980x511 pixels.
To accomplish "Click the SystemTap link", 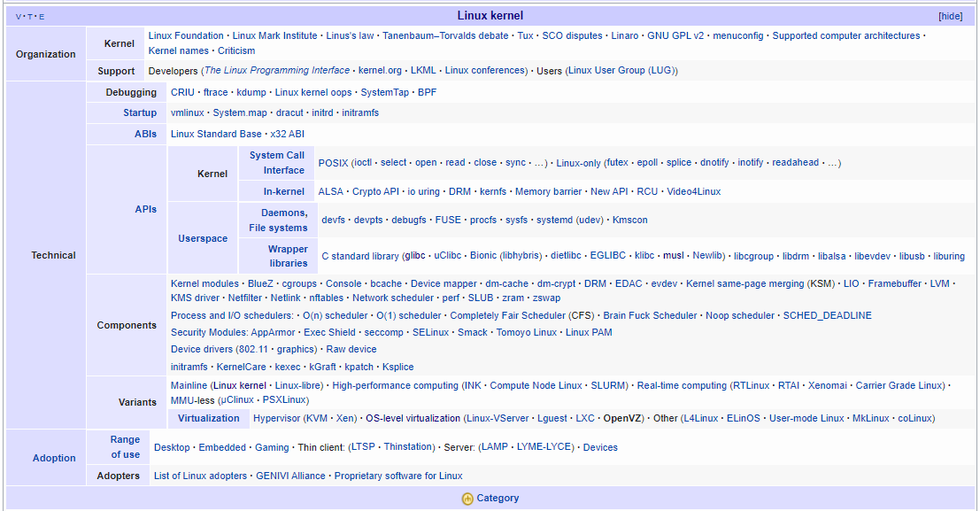I will click(x=384, y=92).
